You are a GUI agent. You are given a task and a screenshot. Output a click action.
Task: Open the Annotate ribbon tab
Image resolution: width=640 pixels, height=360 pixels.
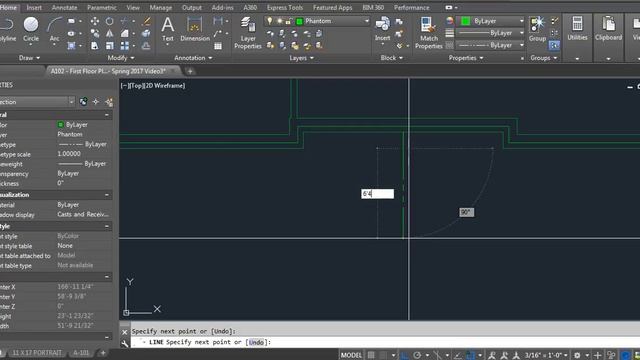[64, 7]
